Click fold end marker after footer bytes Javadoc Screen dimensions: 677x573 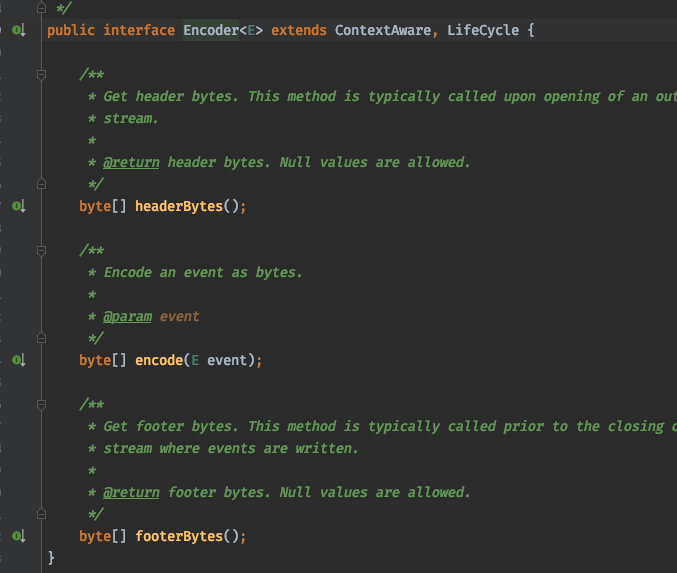point(41,514)
